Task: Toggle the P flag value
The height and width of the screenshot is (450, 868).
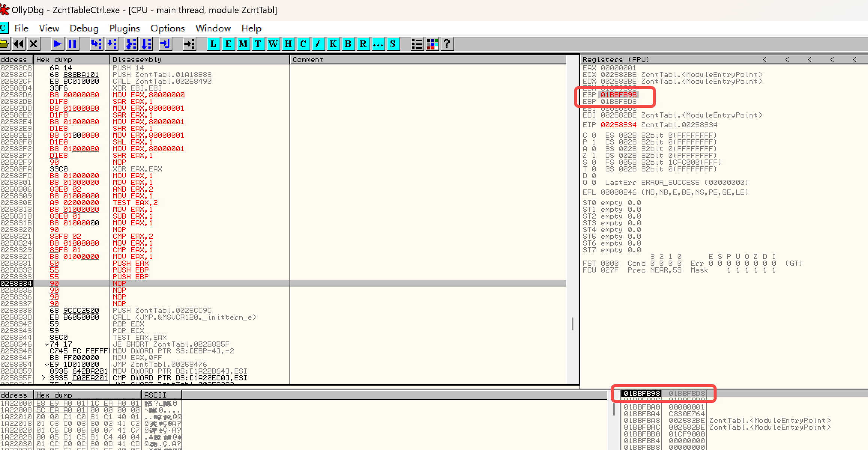Action: click(x=594, y=142)
